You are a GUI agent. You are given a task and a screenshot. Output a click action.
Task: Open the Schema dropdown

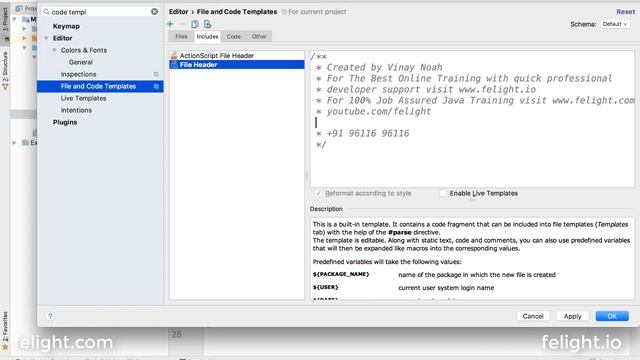coord(615,24)
